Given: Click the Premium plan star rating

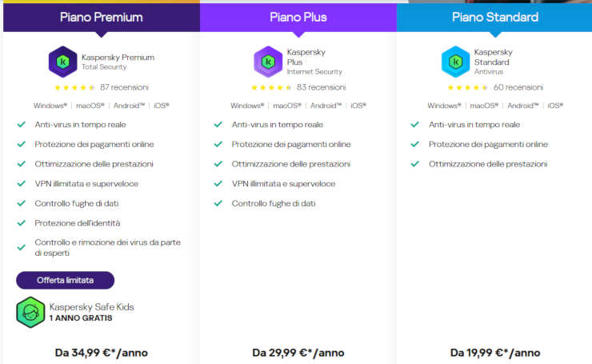Looking at the screenshot, I should point(74,87).
